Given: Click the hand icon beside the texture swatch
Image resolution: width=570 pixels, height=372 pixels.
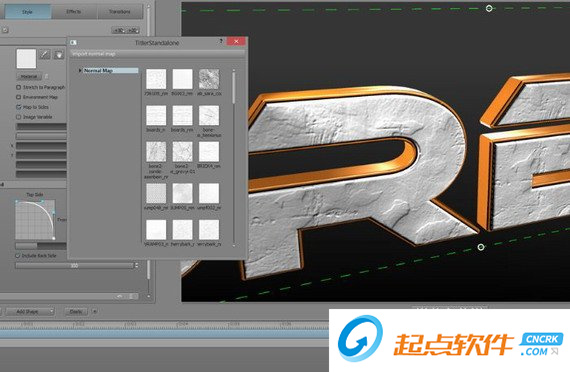Looking at the screenshot, I should click(59, 55).
